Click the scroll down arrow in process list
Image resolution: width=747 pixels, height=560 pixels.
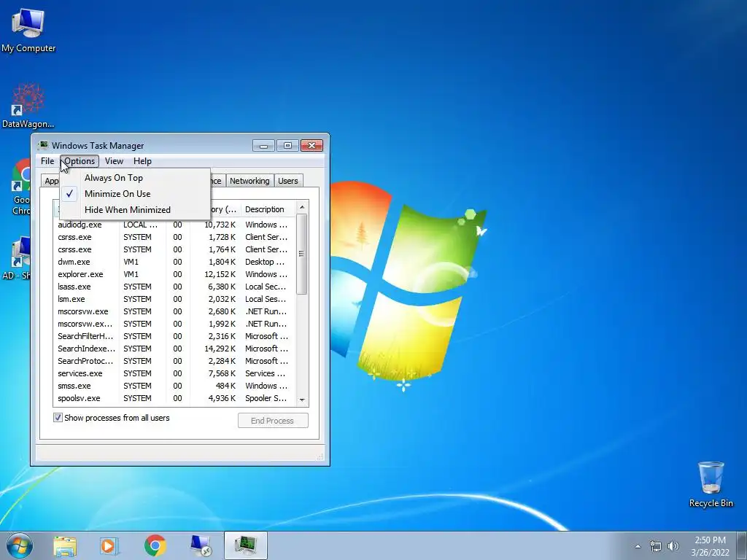click(301, 400)
